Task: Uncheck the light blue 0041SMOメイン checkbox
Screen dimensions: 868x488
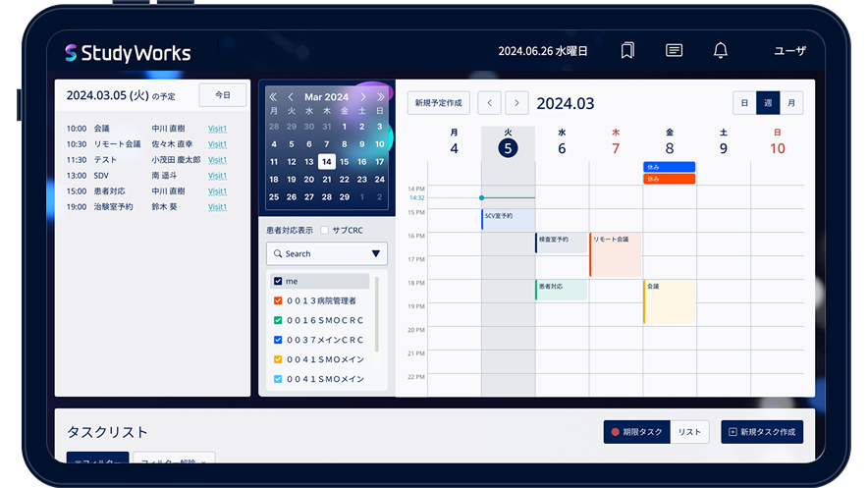Action: click(x=278, y=379)
